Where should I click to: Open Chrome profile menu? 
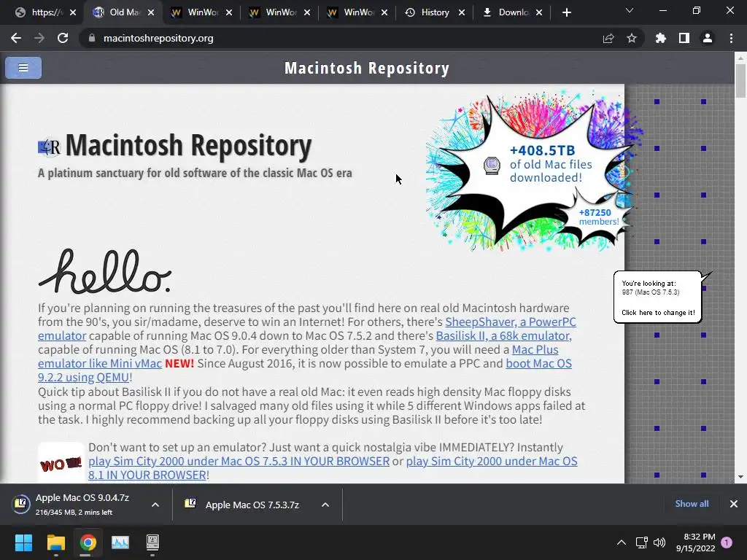(x=708, y=38)
